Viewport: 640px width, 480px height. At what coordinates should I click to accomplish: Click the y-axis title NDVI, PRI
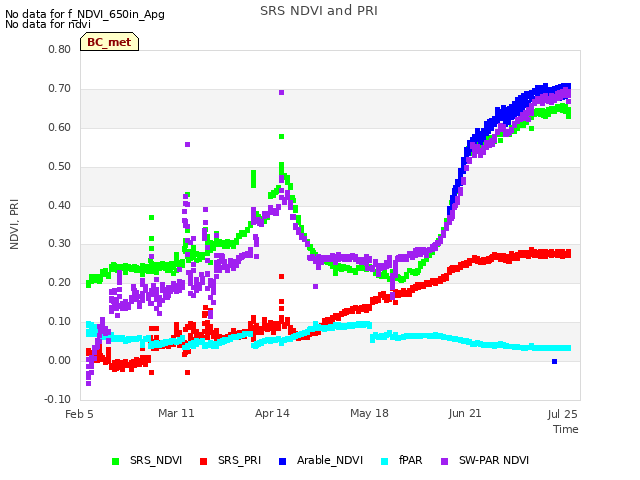pos(14,224)
